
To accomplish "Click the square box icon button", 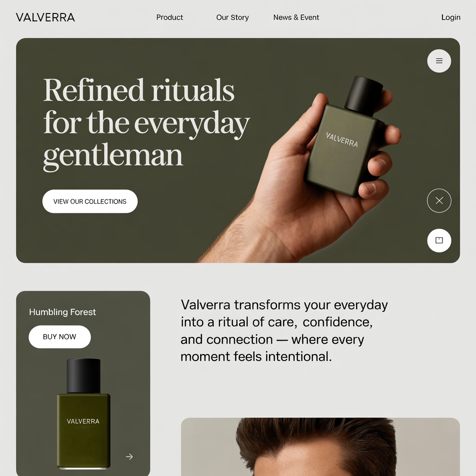I will [x=439, y=240].
